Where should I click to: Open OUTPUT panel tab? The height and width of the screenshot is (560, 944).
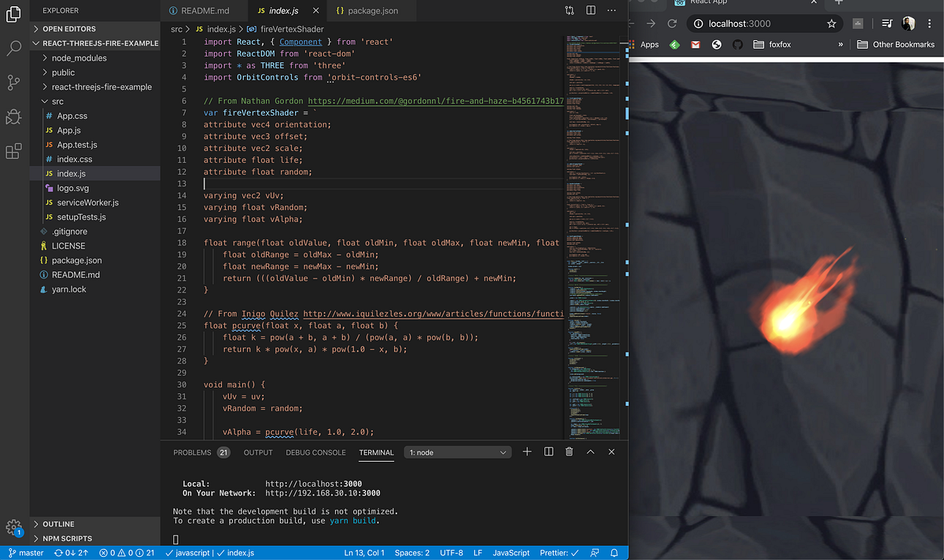(258, 452)
